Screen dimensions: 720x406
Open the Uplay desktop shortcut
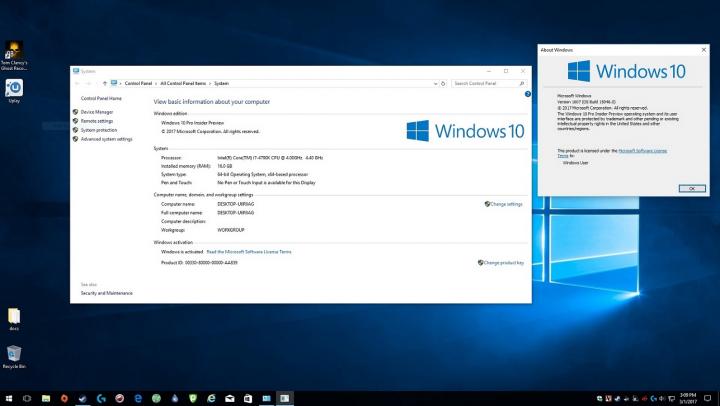click(x=14, y=90)
